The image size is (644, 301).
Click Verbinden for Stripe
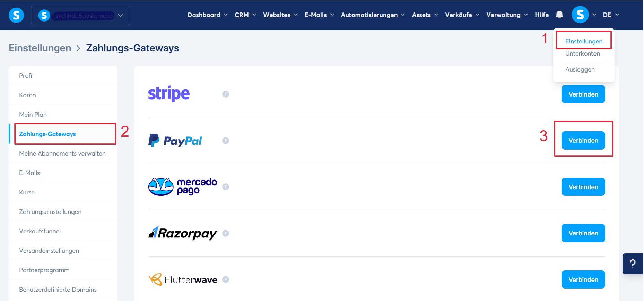click(x=583, y=94)
